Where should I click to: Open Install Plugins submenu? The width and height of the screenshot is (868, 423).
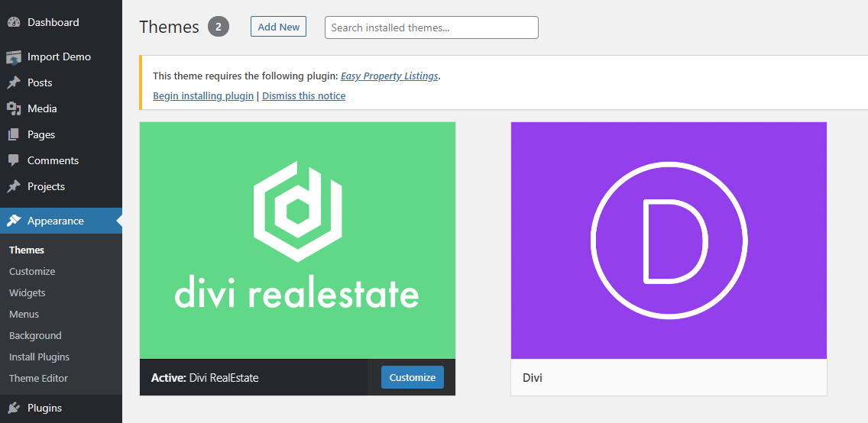(39, 357)
